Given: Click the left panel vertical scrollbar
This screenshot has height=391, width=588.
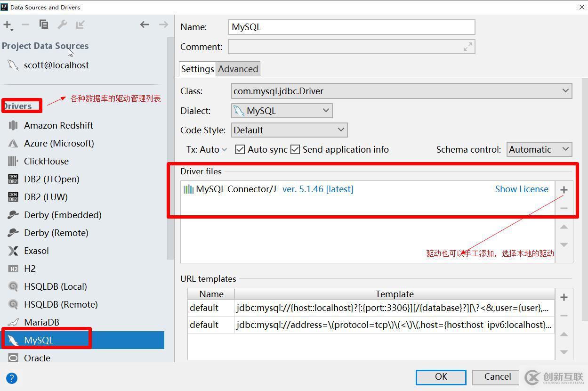Looking at the screenshot, I should point(170,148).
